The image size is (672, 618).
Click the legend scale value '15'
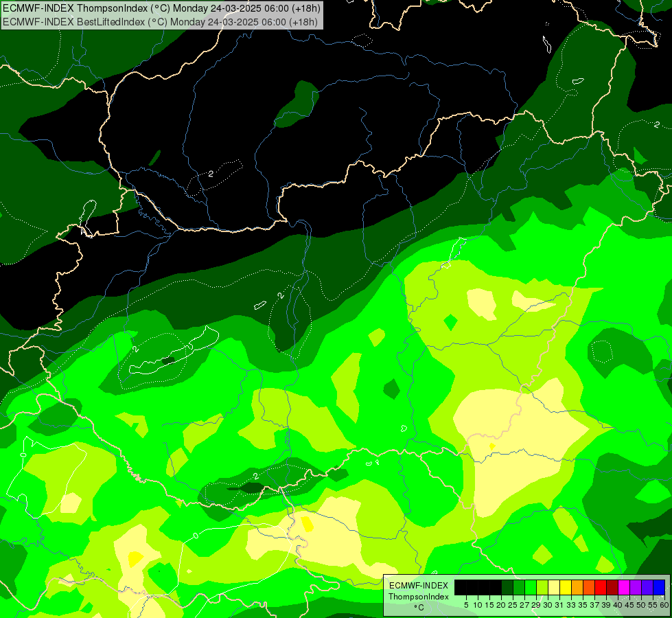tap(489, 605)
